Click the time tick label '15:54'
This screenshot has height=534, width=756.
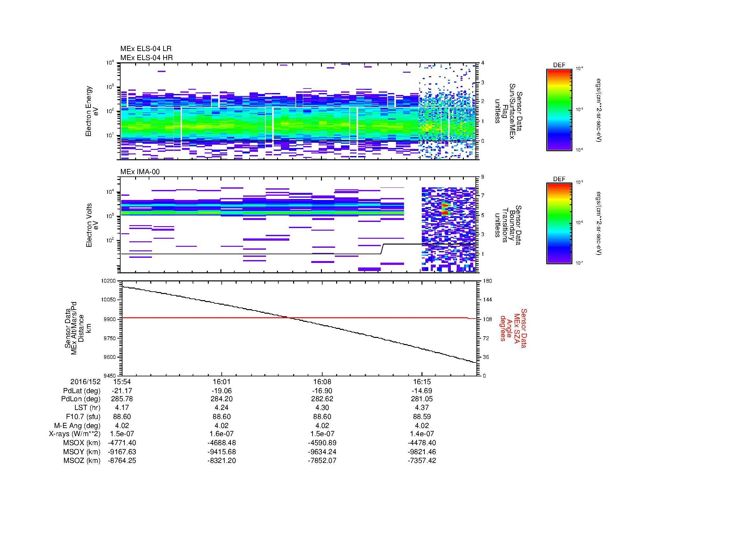(122, 382)
